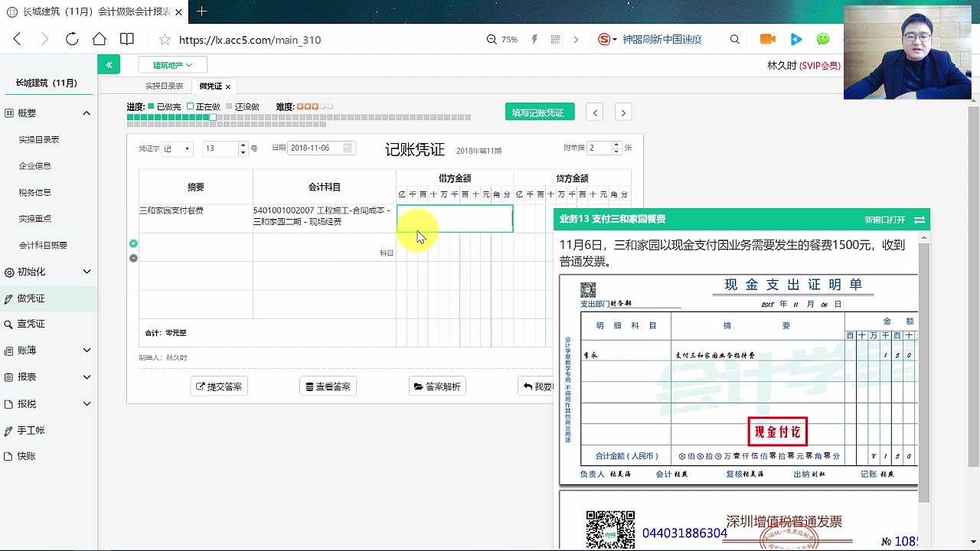Click the minus icon to remove entry row
This screenshot has width=980, height=551.
tap(134, 258)
